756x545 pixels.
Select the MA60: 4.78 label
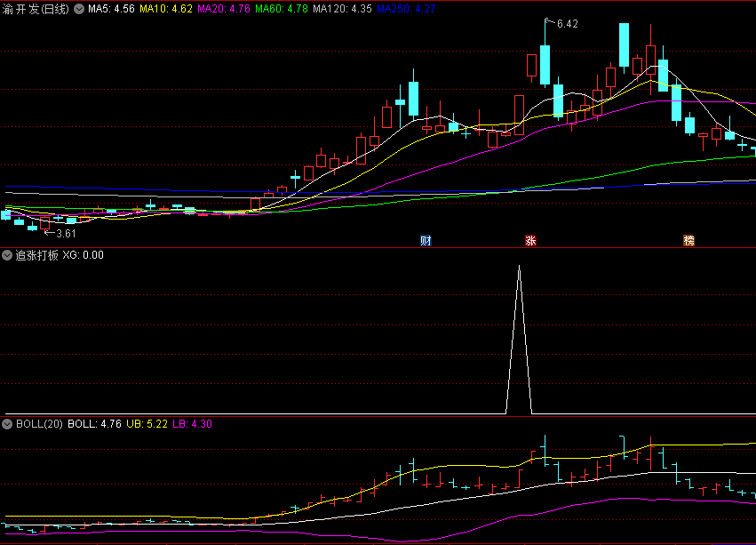(x=282, y=9)
